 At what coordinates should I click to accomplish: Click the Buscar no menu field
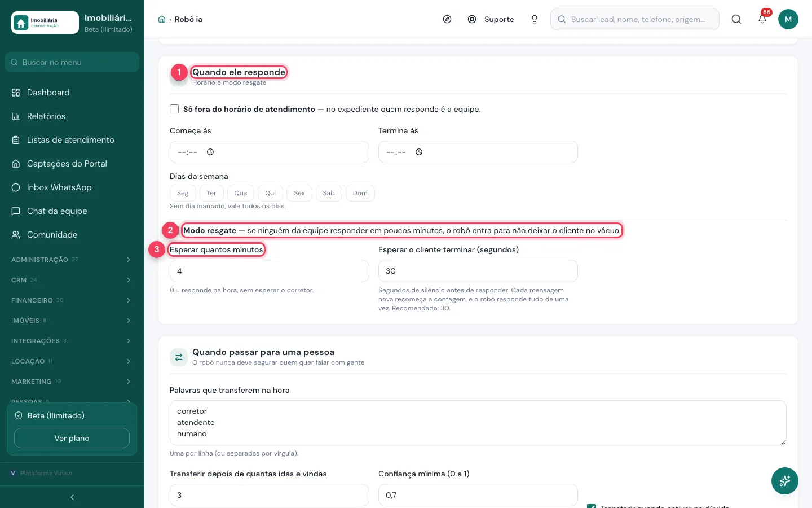(72, 62)
